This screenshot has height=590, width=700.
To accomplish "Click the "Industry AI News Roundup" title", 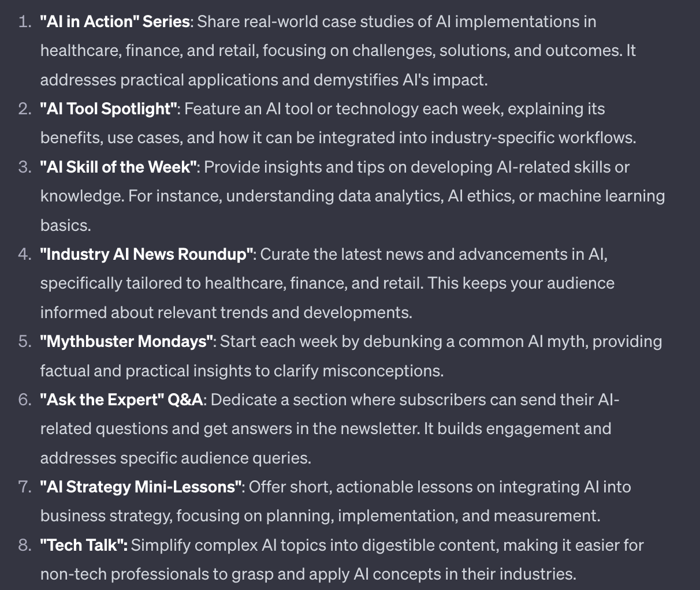I will pos(147,255).
